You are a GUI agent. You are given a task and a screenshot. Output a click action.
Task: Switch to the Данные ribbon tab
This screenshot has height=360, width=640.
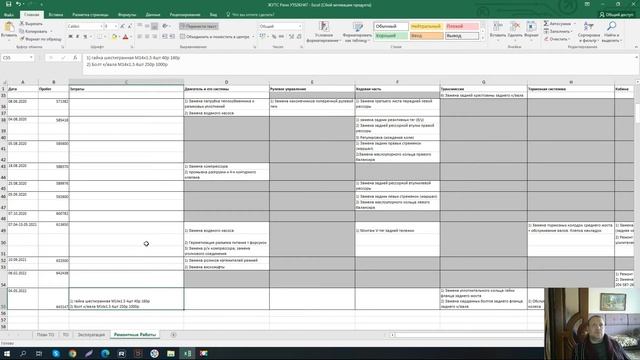(153, 15)
